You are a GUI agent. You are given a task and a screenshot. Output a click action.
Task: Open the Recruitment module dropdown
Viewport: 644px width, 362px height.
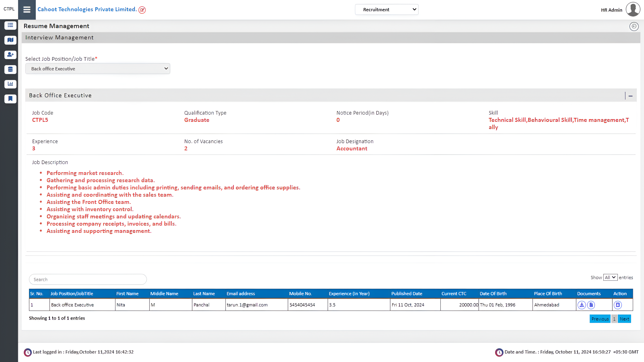[386, 9]
